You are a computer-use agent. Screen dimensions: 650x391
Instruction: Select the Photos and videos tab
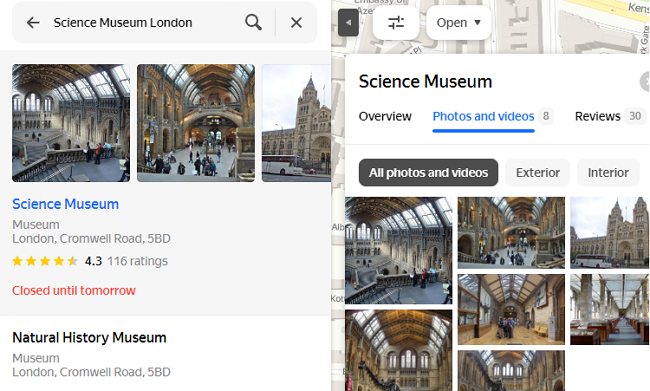pyautogui.click(x=483, y=117)
